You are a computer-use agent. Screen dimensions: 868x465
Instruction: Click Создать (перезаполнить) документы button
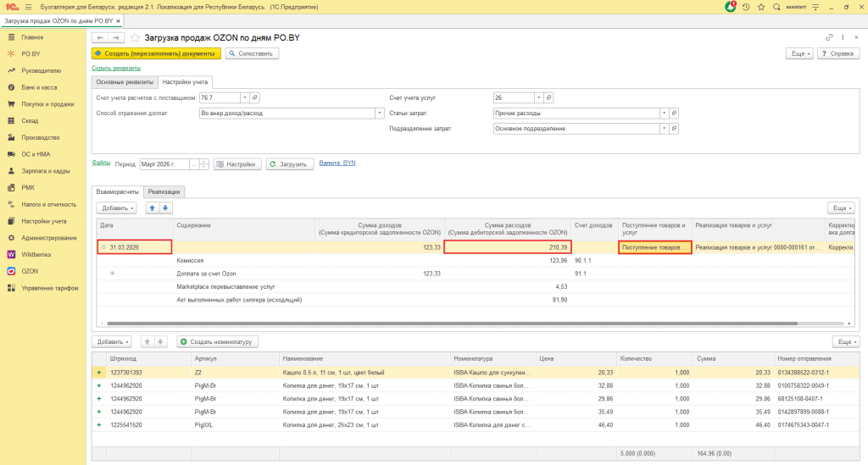tap(156, 53)
